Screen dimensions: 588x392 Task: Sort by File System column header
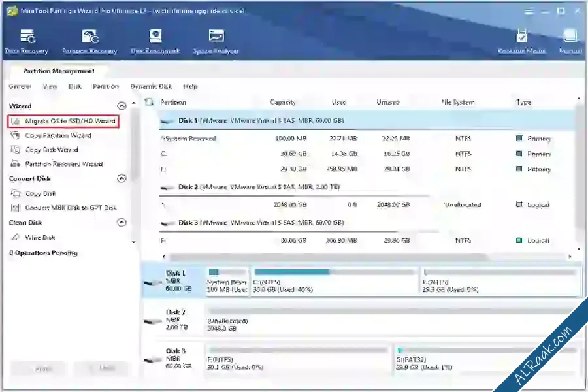click(458, 102)
